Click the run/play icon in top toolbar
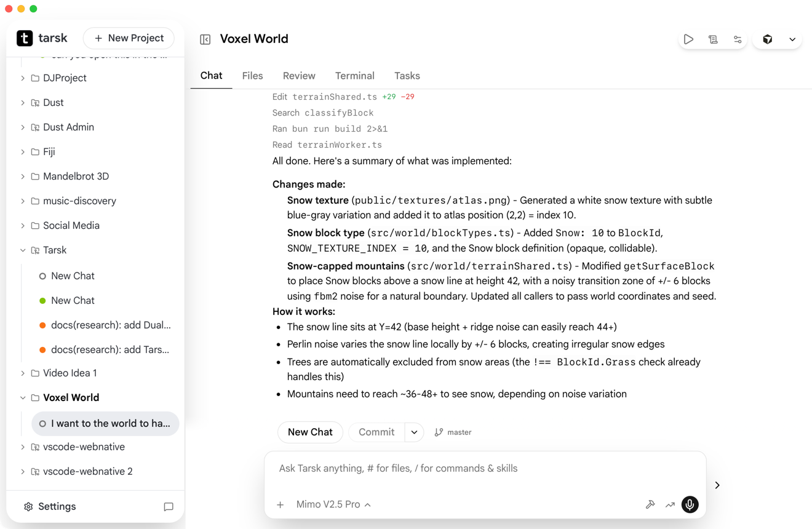The width and height of the screenshot is (812, 529). coord(688,39)
